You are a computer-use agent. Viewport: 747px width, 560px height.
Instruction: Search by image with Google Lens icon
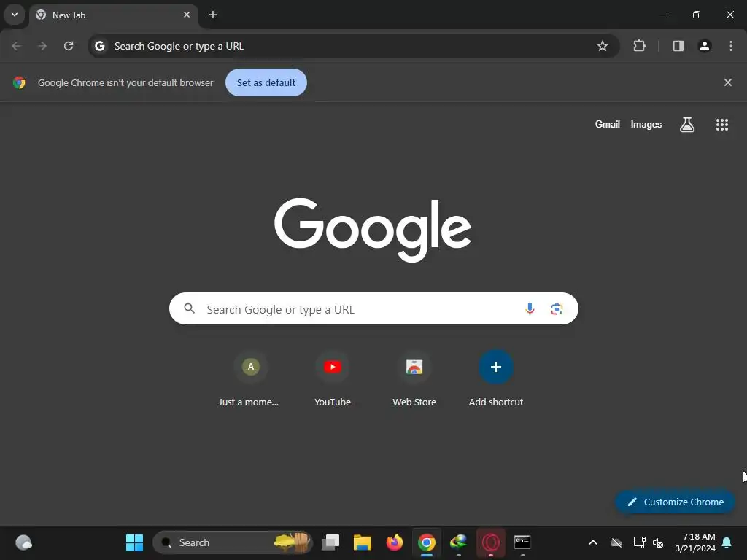557,308
